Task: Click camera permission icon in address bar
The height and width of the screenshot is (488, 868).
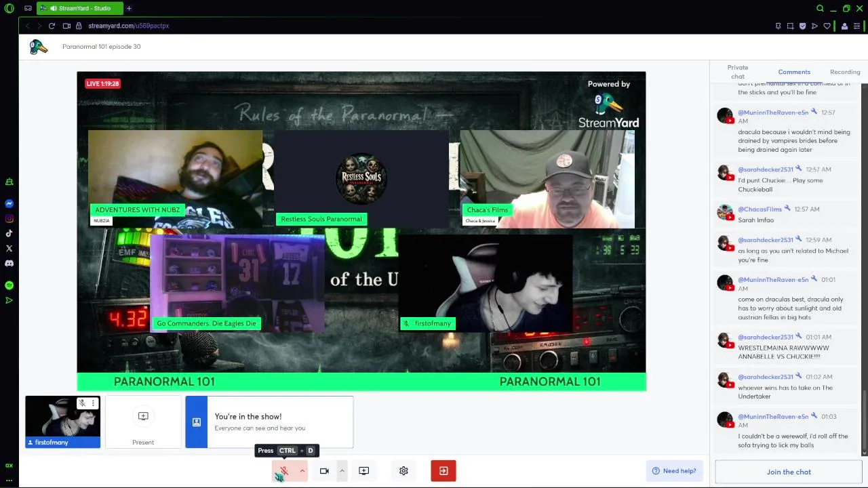Action: (66, 26)
